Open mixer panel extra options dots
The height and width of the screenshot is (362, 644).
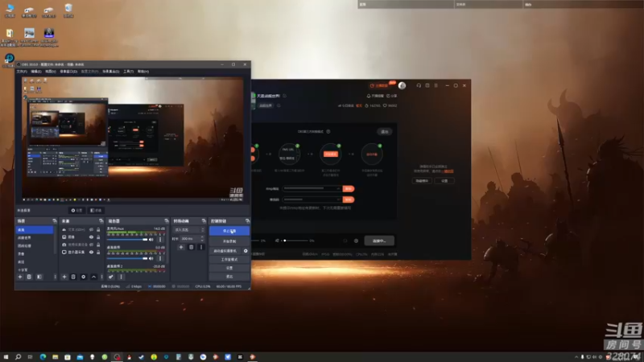click(x=121, y=277)
